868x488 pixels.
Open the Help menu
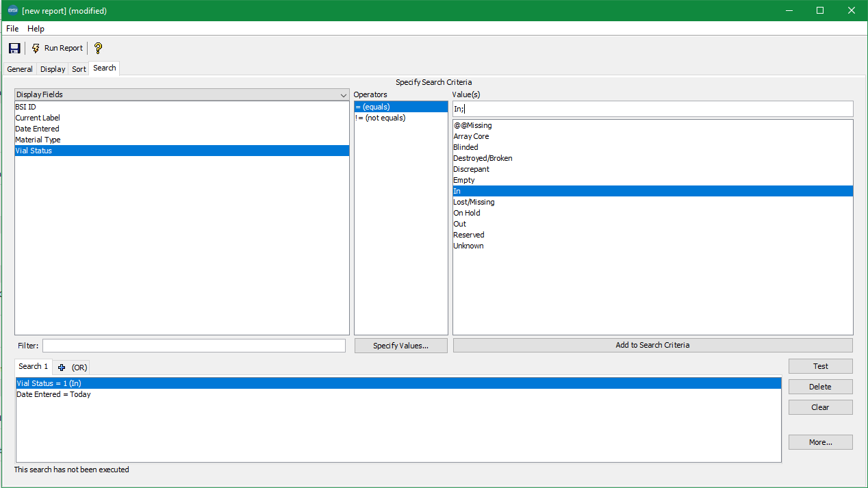[x=36, y=29]
